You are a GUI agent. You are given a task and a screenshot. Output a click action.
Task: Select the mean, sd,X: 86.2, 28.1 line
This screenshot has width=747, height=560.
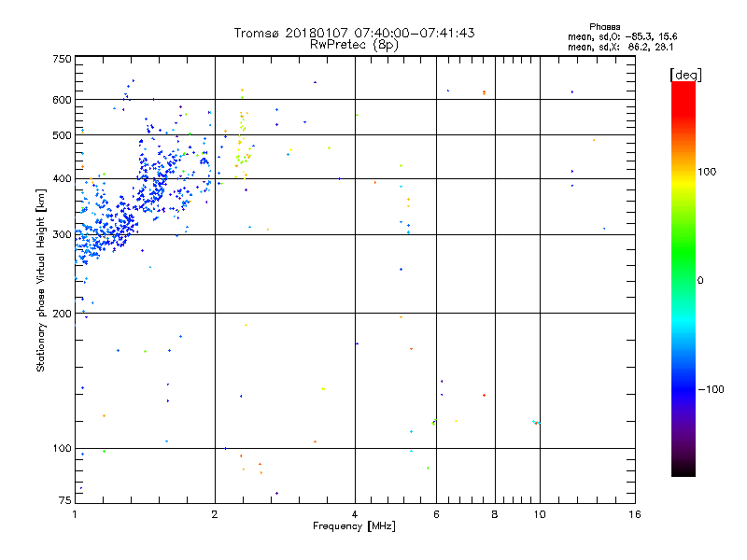(620, 48)
